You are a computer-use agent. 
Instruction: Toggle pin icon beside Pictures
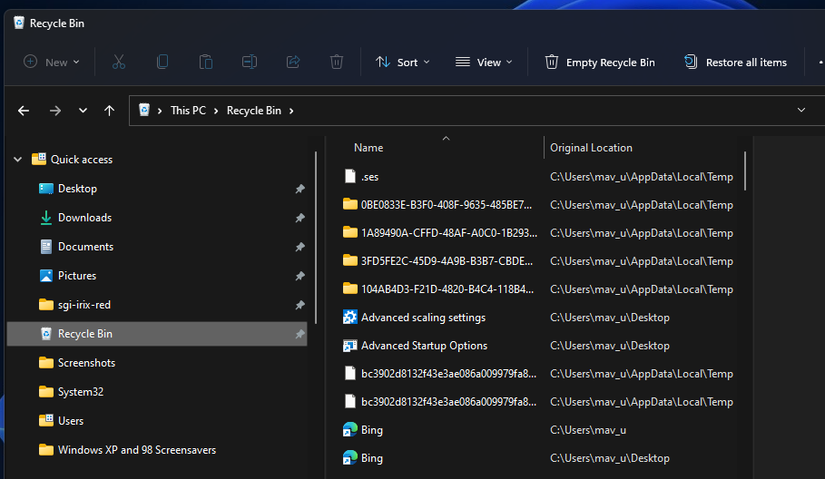[299, 276]
